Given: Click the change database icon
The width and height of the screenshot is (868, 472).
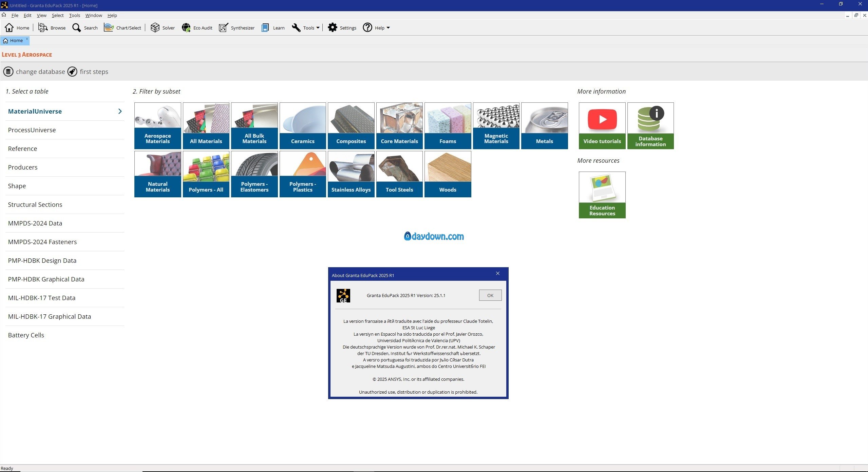Looking at the screenshot, I should pos(8,72).
